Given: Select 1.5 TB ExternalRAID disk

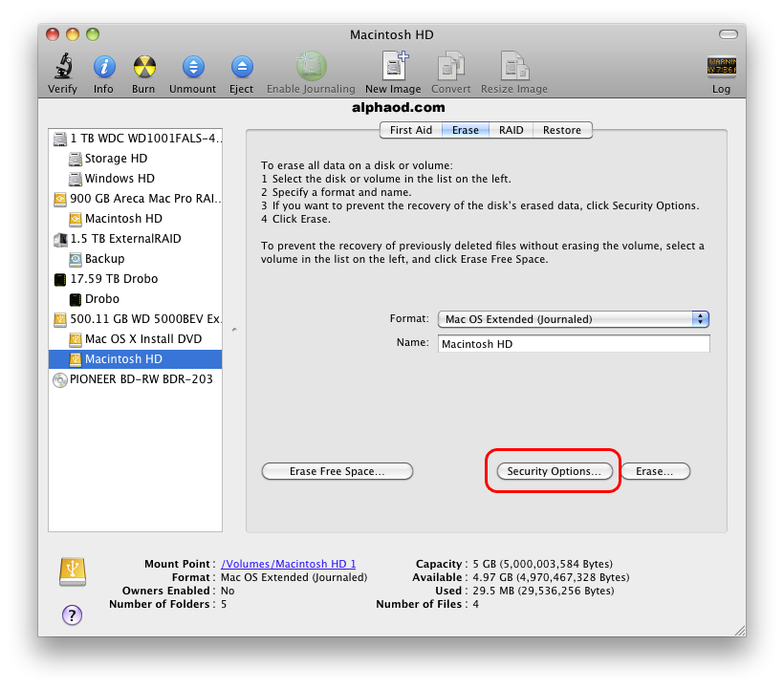Looking at the screenshot, I should tap(136, 238).
